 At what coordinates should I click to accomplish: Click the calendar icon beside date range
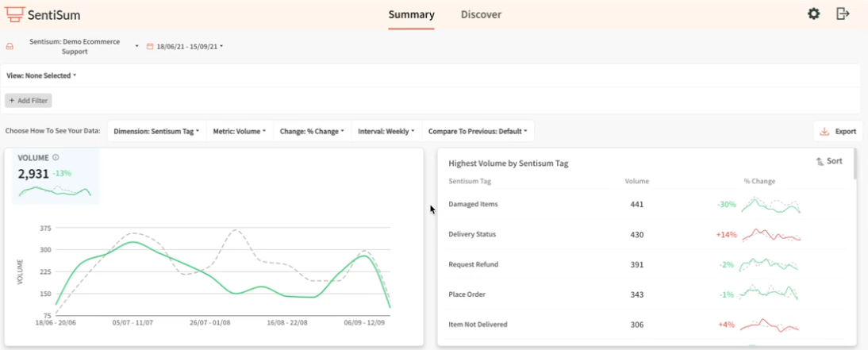tap(149, 47)
